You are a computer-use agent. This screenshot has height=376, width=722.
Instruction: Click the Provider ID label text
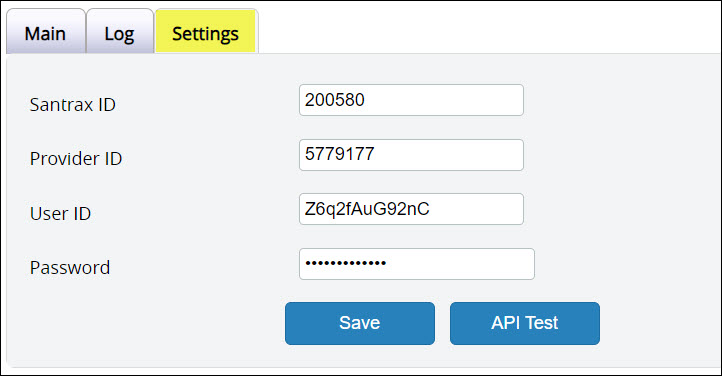[x=76, y=159]
